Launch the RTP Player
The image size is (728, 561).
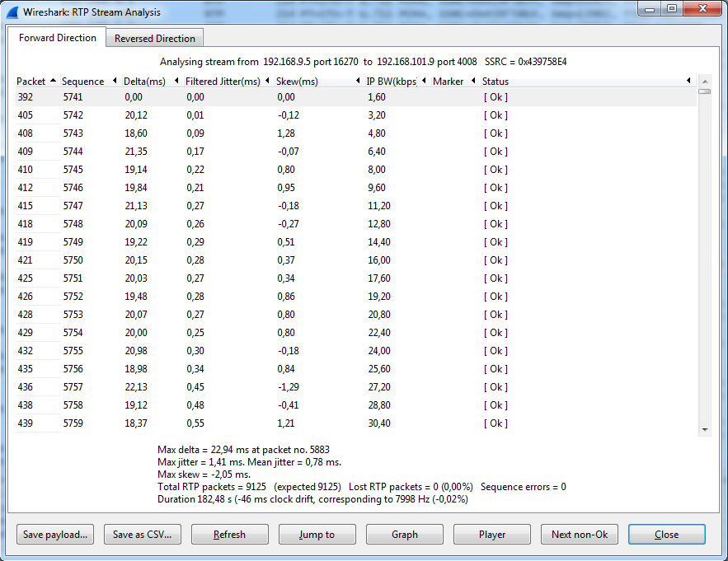click(x=492, y=535)
